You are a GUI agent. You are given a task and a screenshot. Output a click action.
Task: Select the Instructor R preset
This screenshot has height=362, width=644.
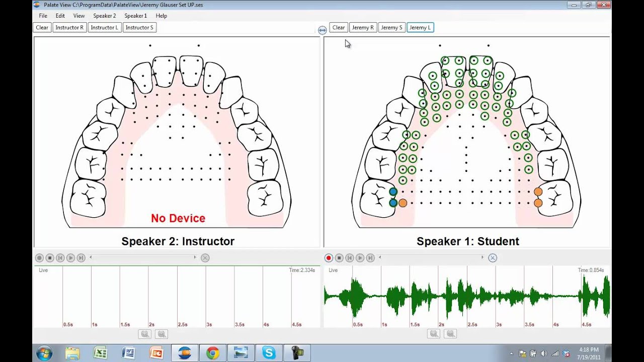(69, 28)
